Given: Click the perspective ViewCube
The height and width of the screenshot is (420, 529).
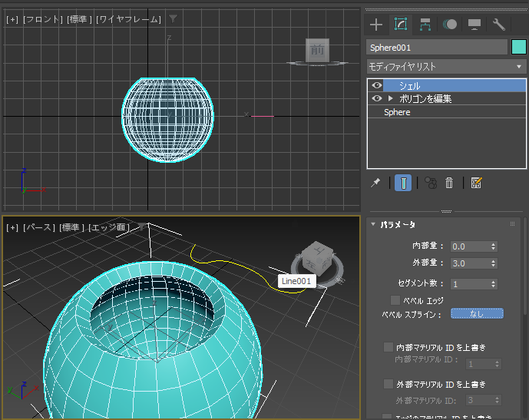Looking at the screenshot, I should 317,260.
